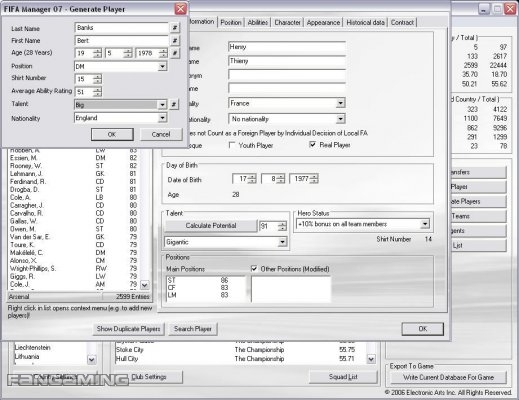The width and height of the screenshot is (519, 400).
Task: Select Lithuania in the country list
Action: 27,357
